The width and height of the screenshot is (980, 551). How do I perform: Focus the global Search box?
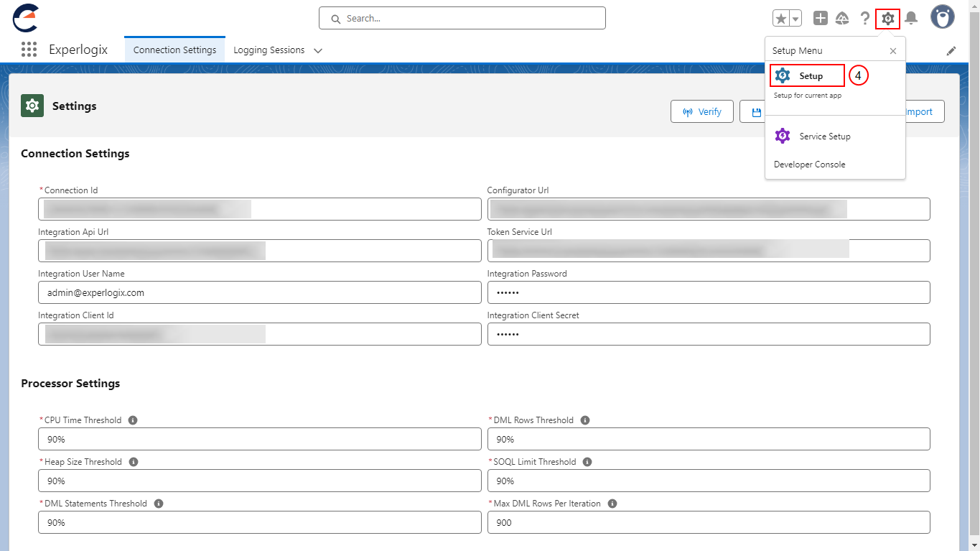(462, 18)
